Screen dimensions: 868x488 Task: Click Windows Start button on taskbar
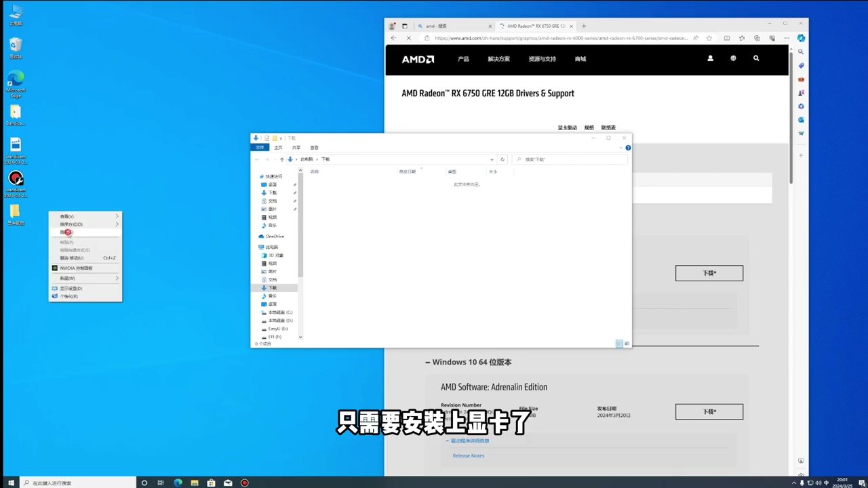pos(11,483)
